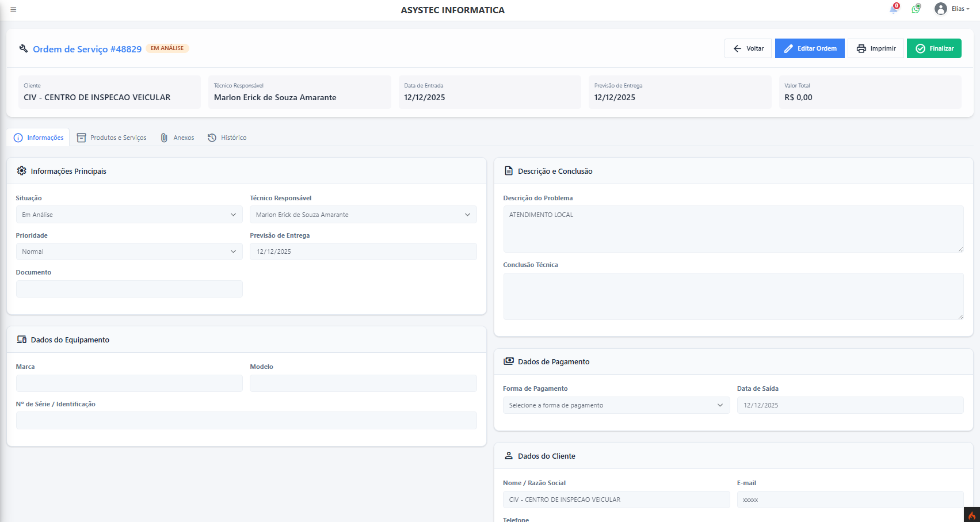Open the notifications bell icon
This screenshot has height=522, width=980.
(x=893, y=9)
